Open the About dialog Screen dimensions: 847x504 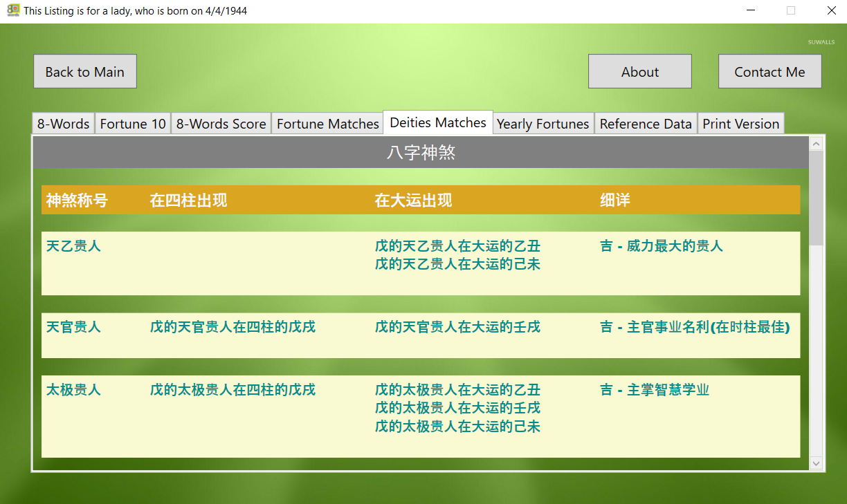639,72
